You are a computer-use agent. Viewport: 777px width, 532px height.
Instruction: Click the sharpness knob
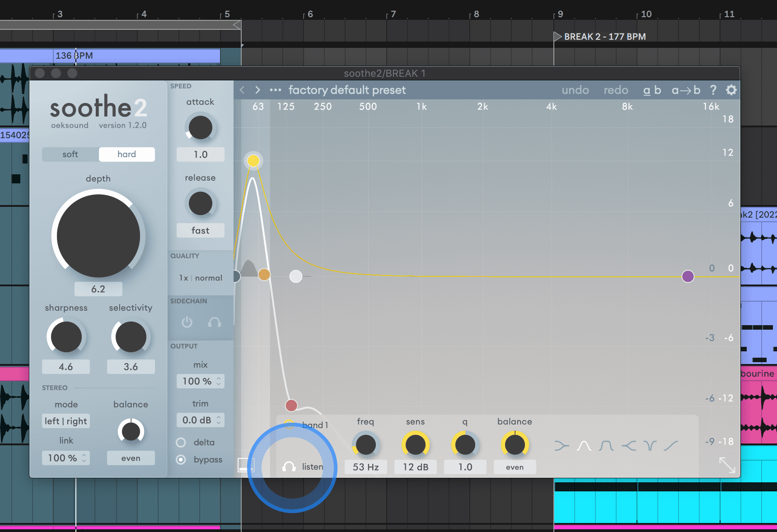(x=66, y=336)
